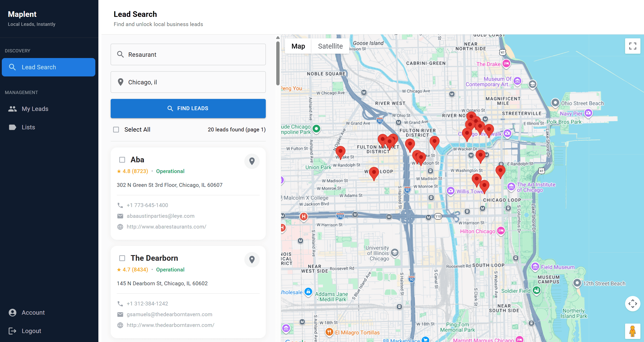The width and height of the screenshot is (644, 342).
Task: Click the Lists folder icon in sidebar
Action: pyautogui.click(x=12, y=127)
